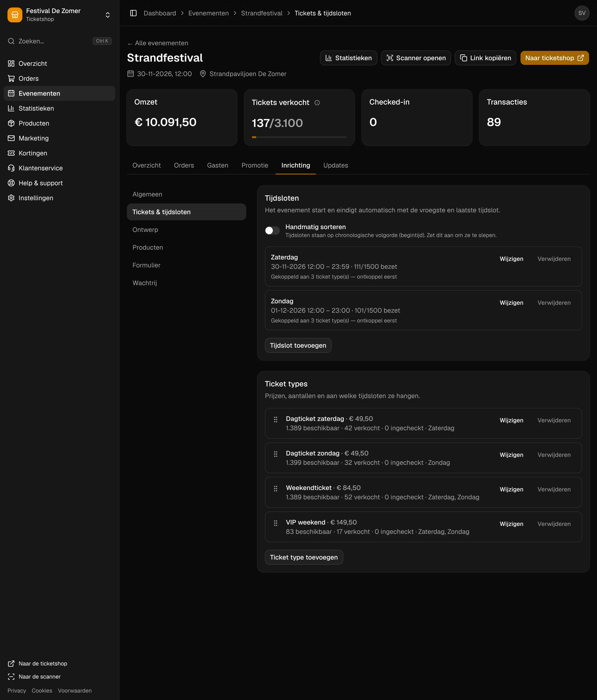Open Overzicht in the sidebar
Image resolution: width=597 pixels, height=700 pixels.
pos(59,63)
